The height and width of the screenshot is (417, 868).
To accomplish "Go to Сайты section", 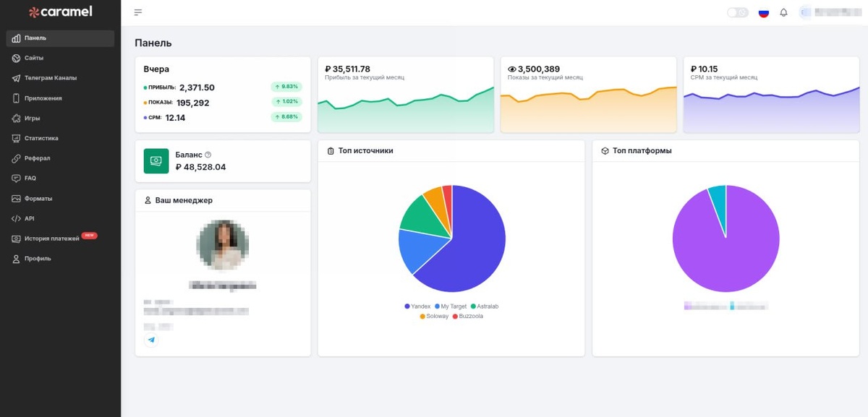I will tap(60, 58).
